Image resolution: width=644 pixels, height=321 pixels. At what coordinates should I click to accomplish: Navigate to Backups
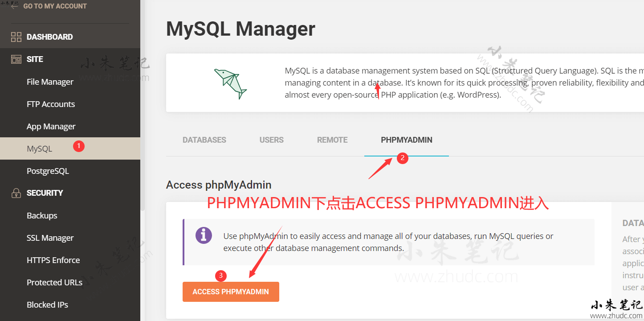pyautogui.click(x=42, y=216)
